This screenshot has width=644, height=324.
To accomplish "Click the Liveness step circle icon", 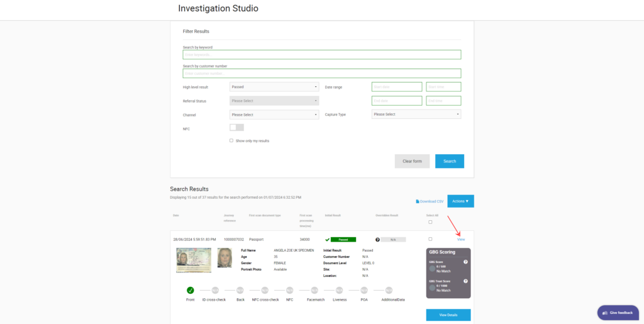I will [339, 290].
